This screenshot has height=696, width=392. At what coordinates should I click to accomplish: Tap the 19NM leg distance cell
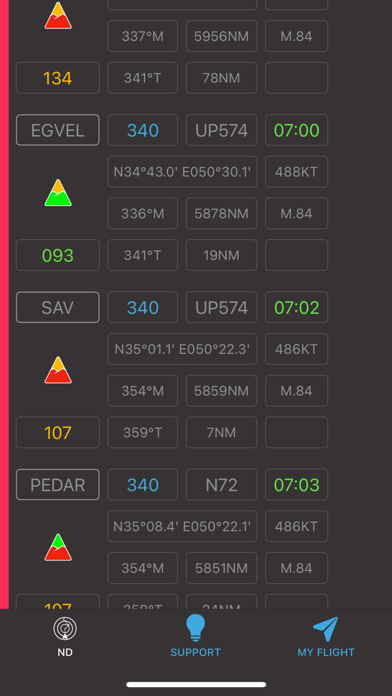coord(222,255)
